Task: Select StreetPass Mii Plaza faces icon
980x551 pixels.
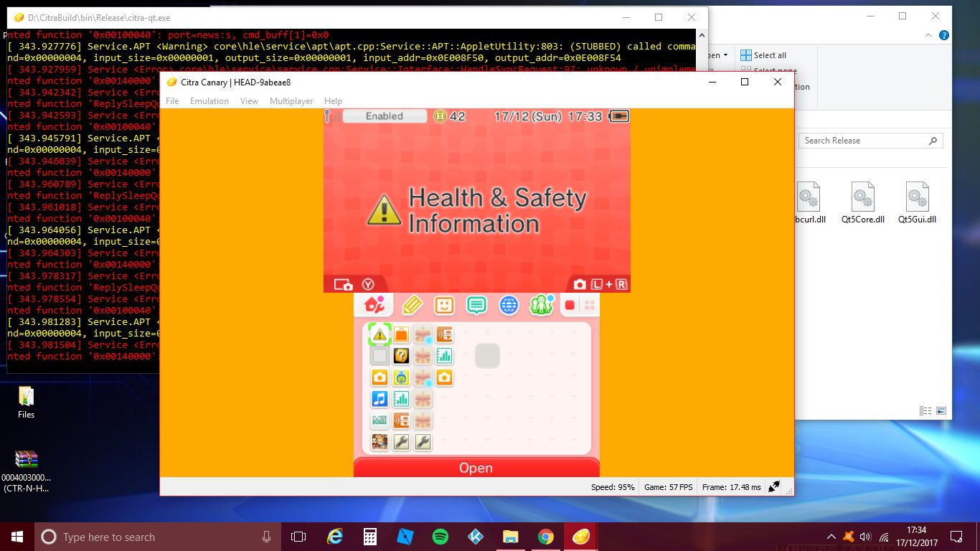Action: click(380, 442)
